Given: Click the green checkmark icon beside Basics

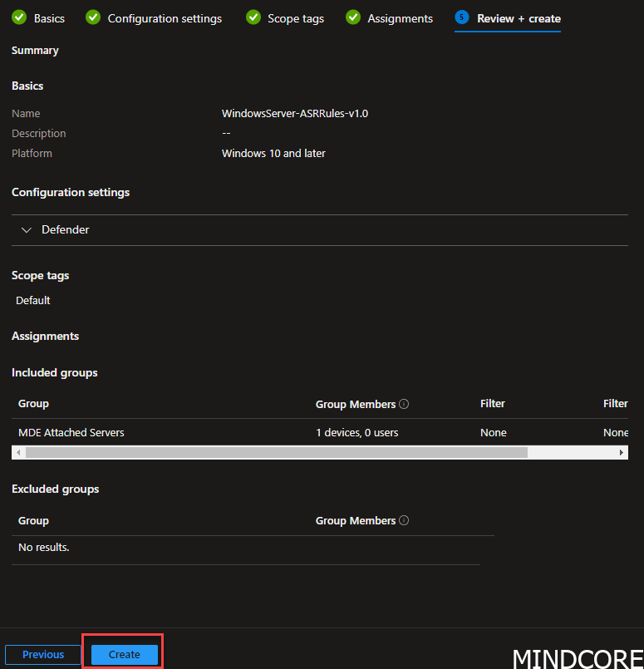Looking at the screenshot, I should coord(19,17).
